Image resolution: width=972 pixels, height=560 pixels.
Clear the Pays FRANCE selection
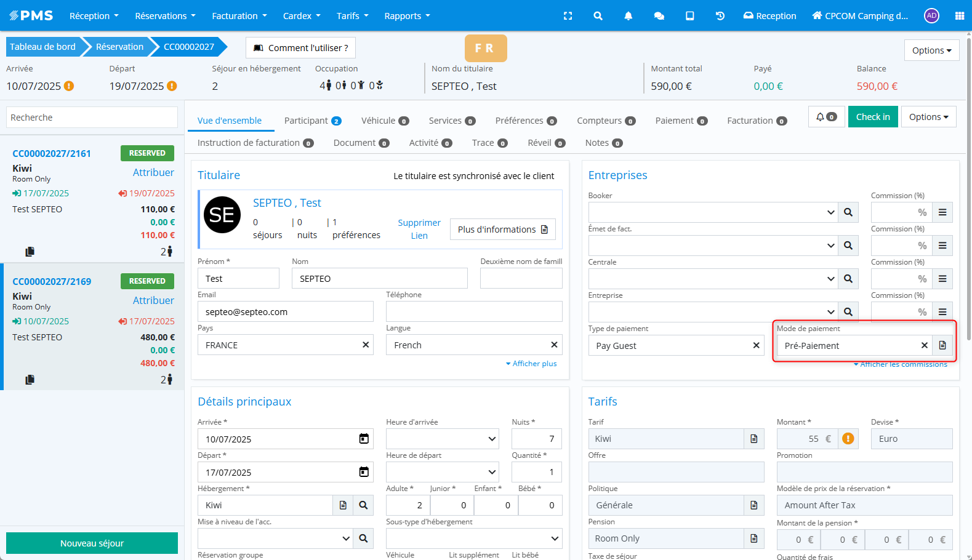(x=366, y=345)
